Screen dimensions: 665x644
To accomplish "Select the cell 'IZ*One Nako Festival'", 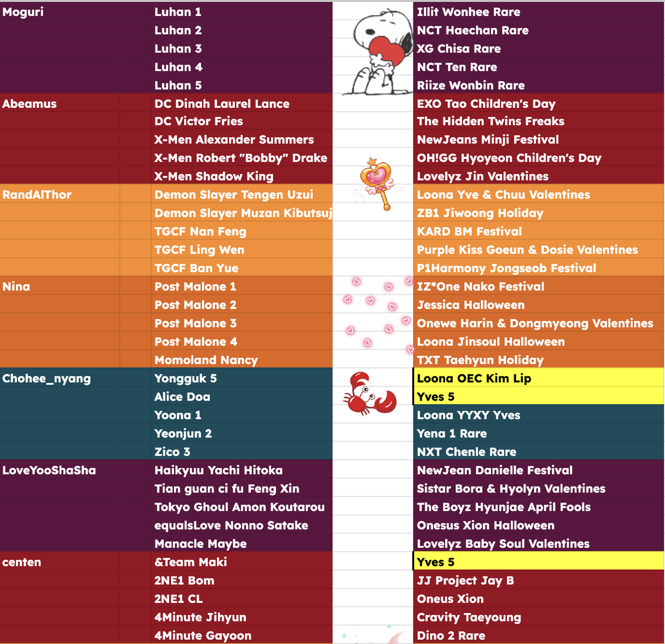I will pos(539,286).
